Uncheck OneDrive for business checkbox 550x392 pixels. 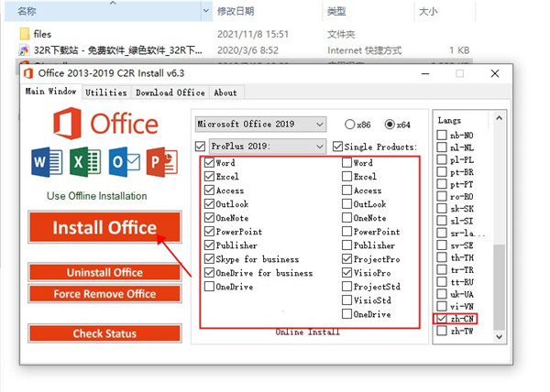tap(209, 273)
